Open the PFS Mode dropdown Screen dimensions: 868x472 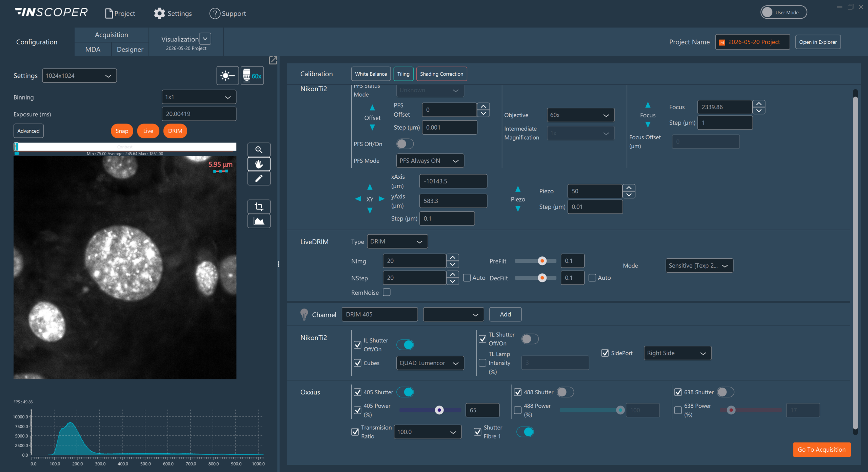(430, 161)
